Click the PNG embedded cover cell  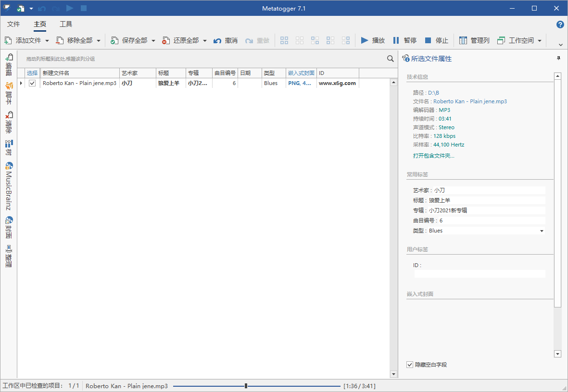[x=302, y=83]
